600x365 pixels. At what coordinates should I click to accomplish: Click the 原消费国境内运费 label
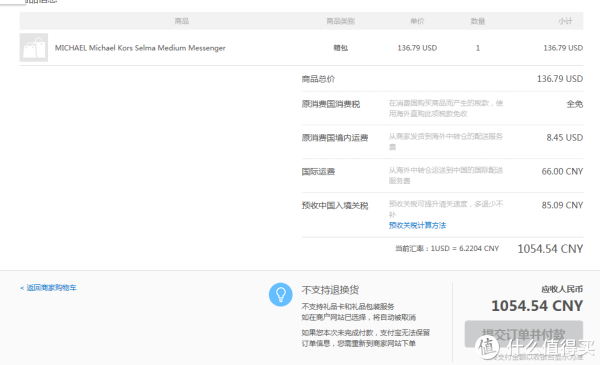coord(335,138)
